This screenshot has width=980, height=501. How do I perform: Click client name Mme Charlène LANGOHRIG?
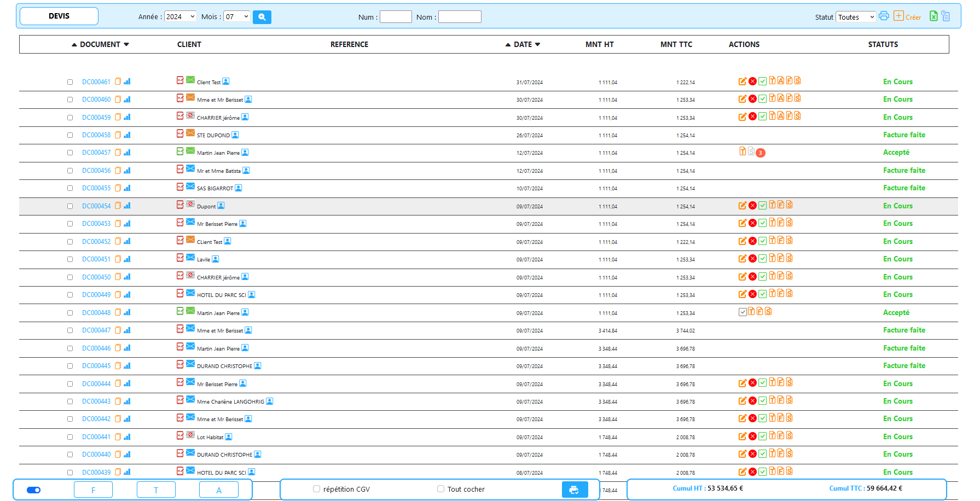pos(230,402)
